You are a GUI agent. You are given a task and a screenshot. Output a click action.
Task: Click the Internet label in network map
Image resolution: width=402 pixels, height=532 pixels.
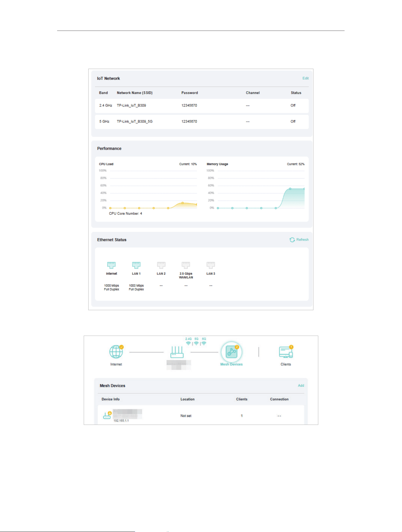coord(116,364)
